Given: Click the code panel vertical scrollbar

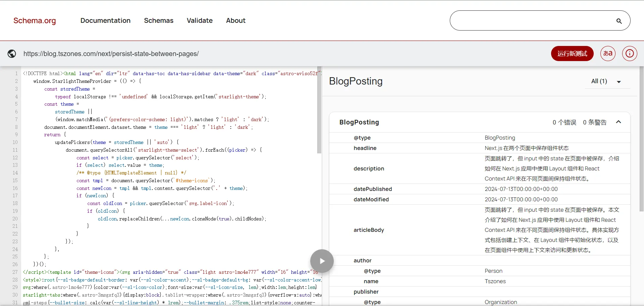Looking at the screenshot, I should pyautogui.click(x=319, y=110).
